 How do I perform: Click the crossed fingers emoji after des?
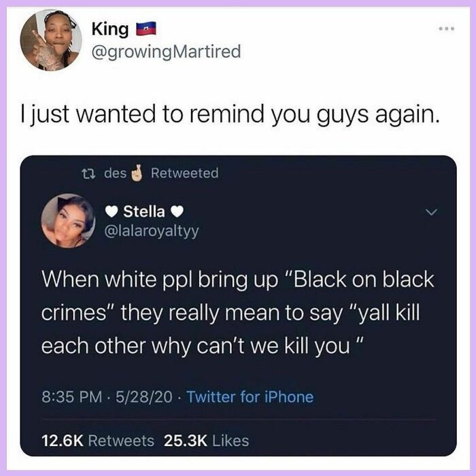[x=137, y=173]
